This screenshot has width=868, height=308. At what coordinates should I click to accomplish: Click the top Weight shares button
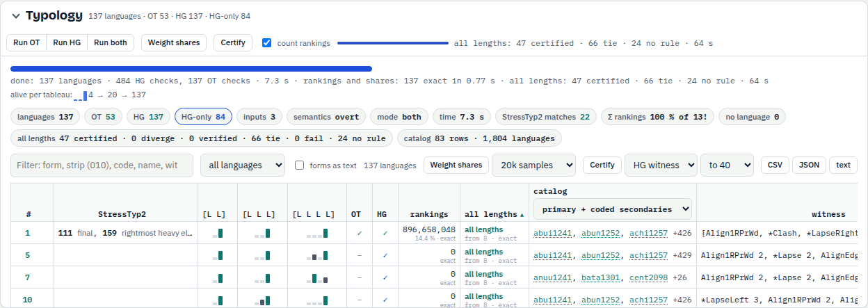pos(174,43)
